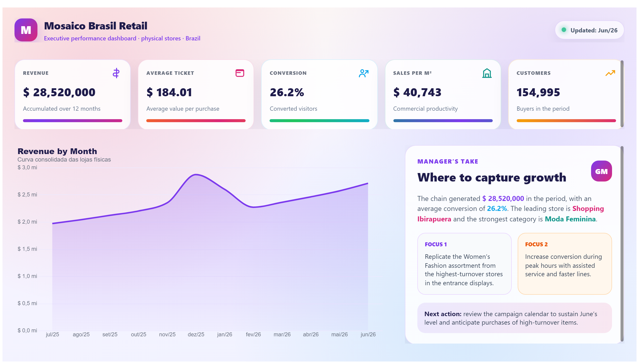Image resolution: width=639 pixels, height=364 pixels.
Task: Click the Revenue dollar sign icon
Action: point(116,73)
